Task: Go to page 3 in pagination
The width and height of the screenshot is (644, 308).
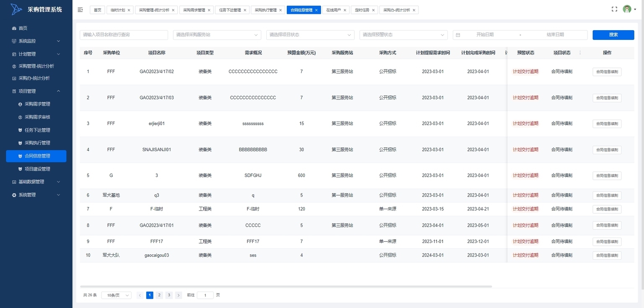Action: click(169, 295)
